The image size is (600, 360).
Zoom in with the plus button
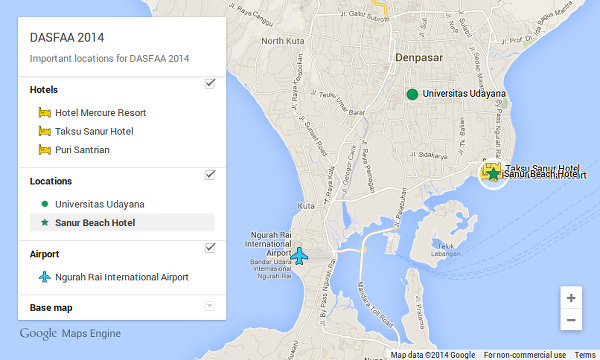point(571,298)
